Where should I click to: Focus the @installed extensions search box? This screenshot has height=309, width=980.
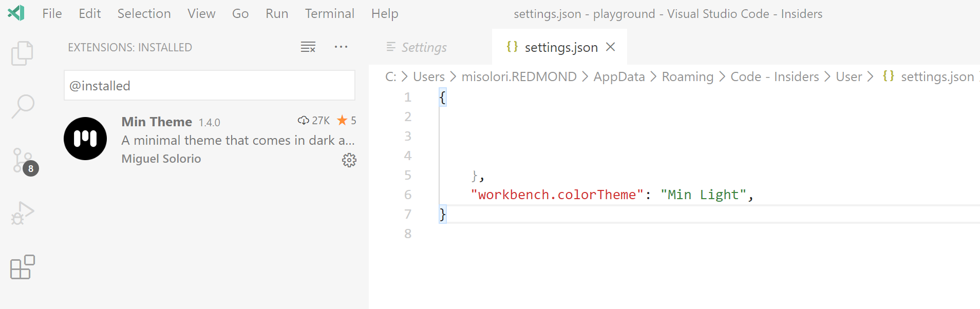click(210, 86)
